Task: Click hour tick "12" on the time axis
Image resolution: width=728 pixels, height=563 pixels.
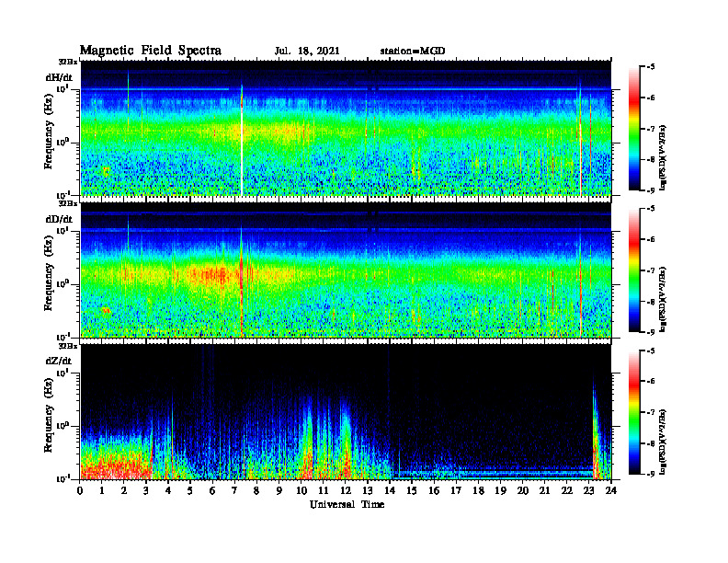Action: (x=346, y=490)
